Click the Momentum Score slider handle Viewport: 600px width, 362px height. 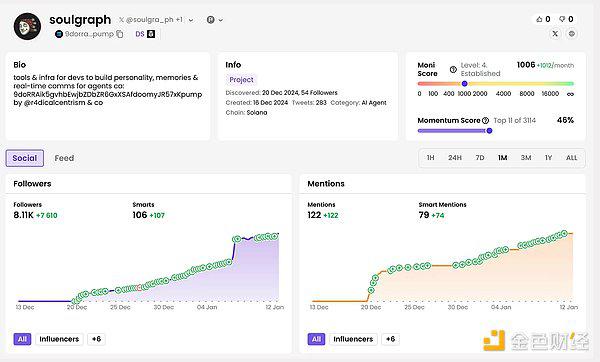coord(489,131)
